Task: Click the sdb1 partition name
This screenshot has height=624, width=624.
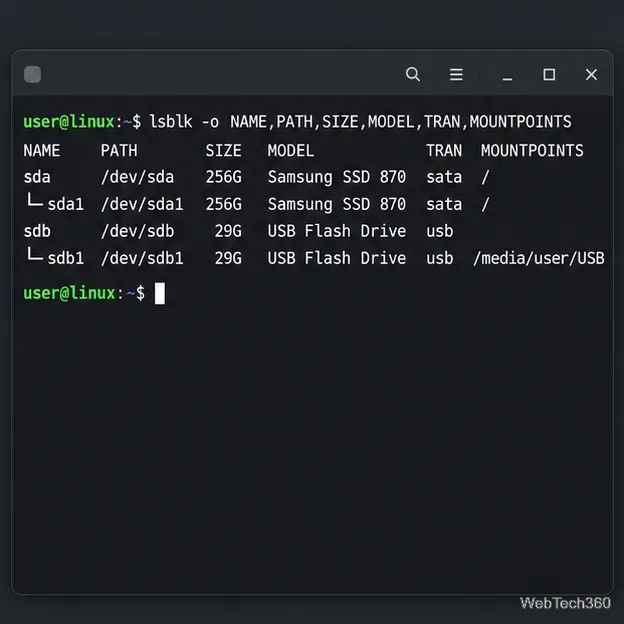Action: click(66, 258)
